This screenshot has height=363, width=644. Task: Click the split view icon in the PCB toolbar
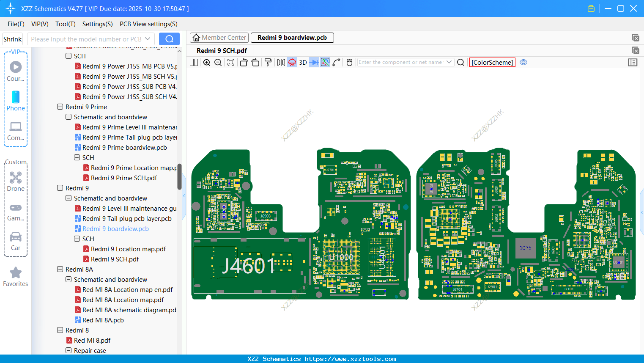pos(194,62)
